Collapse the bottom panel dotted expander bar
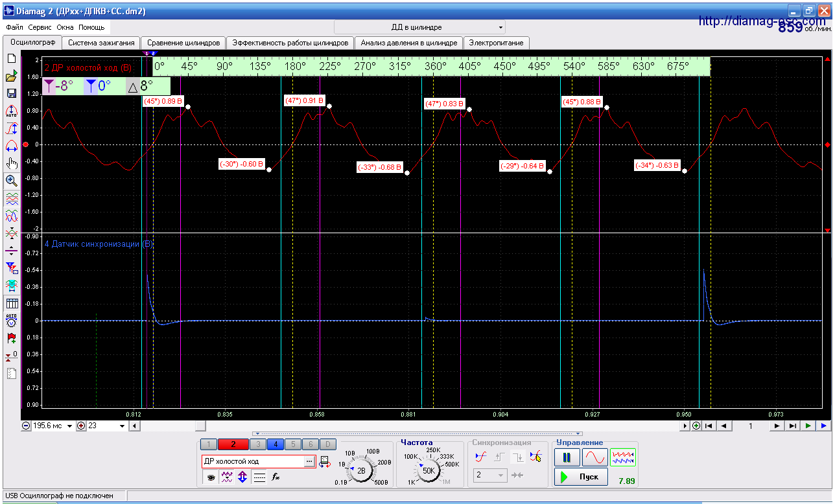The width and height of the screenshot is (835, 504). tap(417, 433)
